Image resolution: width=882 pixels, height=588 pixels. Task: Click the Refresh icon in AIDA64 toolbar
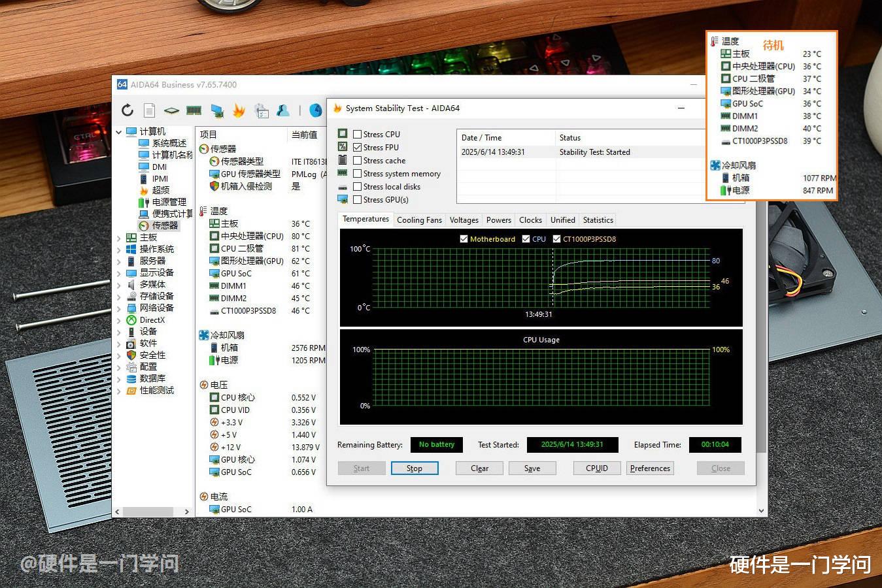coord(127,110)
